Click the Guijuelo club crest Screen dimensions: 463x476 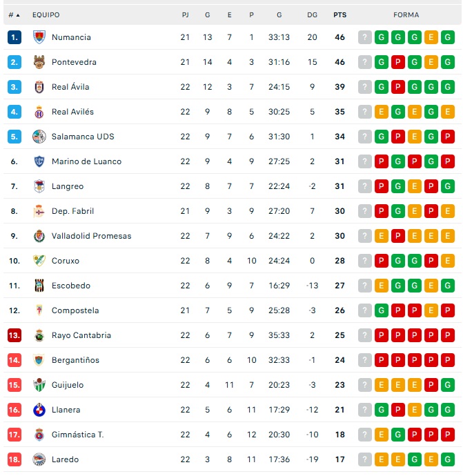(39, 385)
